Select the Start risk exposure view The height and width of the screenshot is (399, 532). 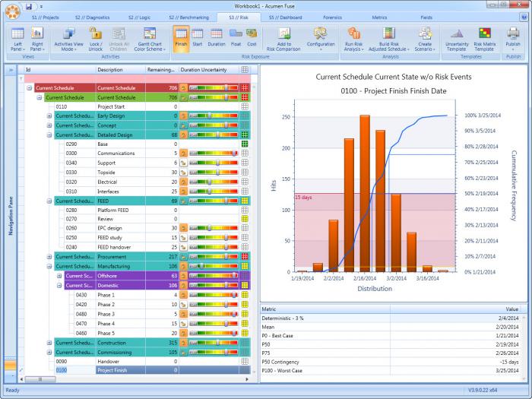tap(197, 39)
